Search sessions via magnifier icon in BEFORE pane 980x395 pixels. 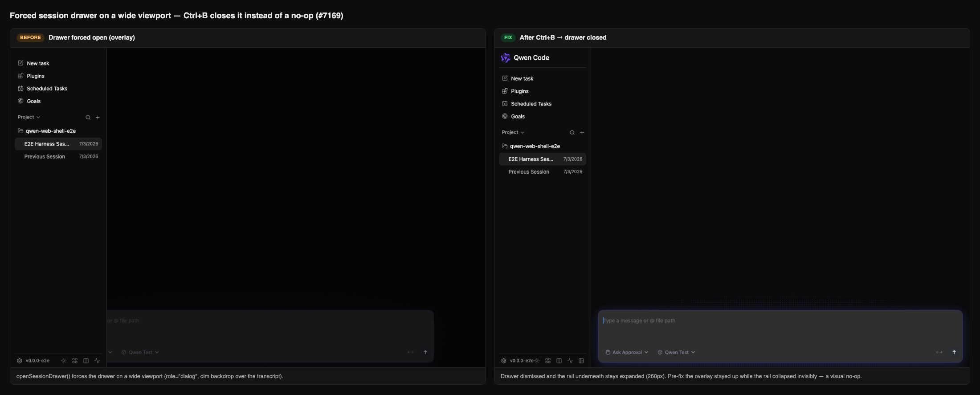click(x=88, y=118)
